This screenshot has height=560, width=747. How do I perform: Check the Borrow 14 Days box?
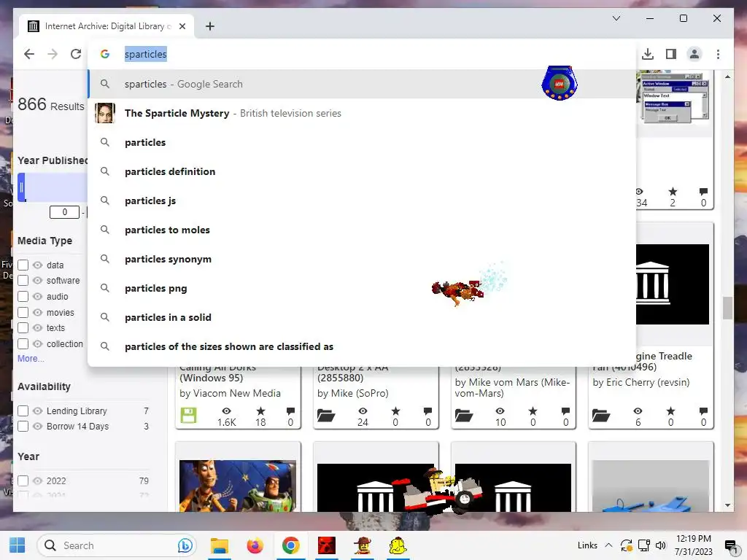tap(23, 426)
